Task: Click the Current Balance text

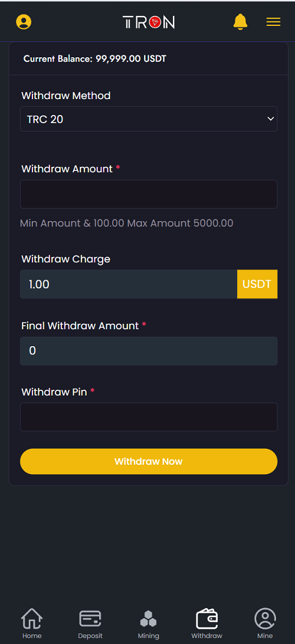Action: click(x=95, y=59)
